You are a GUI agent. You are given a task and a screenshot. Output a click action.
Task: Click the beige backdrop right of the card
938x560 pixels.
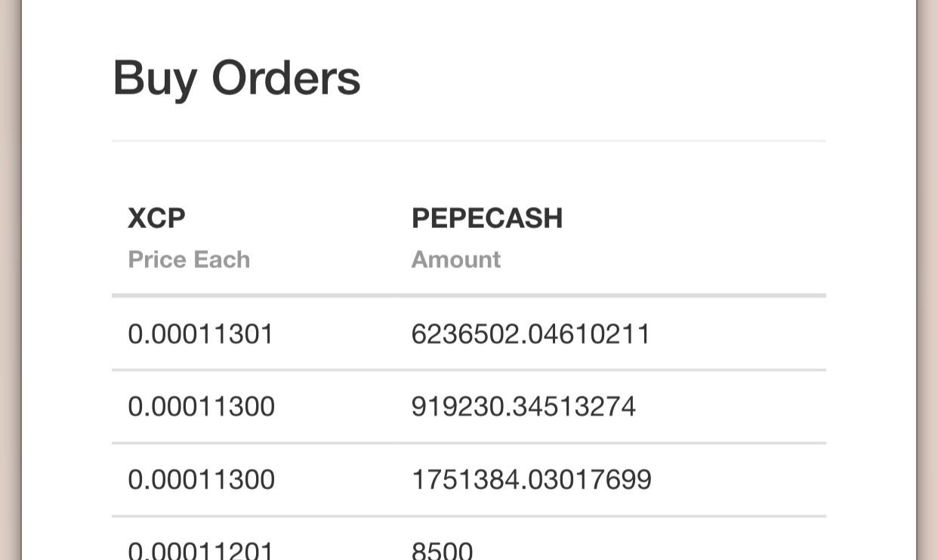click(928, 280)
